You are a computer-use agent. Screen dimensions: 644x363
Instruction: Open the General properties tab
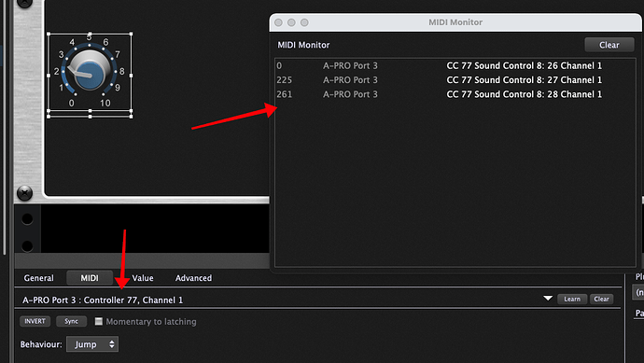click(38, 278)
